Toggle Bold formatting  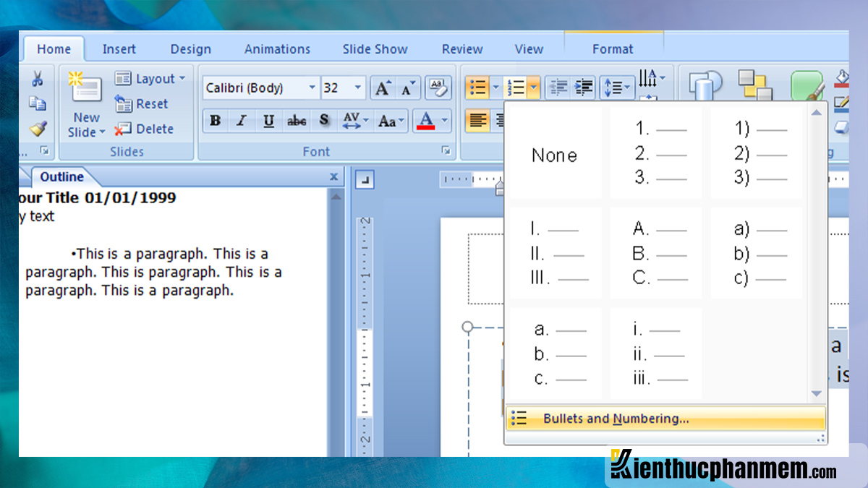[x=215, y=121]
